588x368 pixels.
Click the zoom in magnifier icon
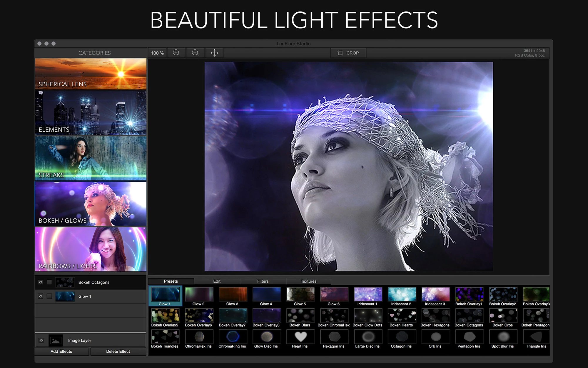point(176,53)
